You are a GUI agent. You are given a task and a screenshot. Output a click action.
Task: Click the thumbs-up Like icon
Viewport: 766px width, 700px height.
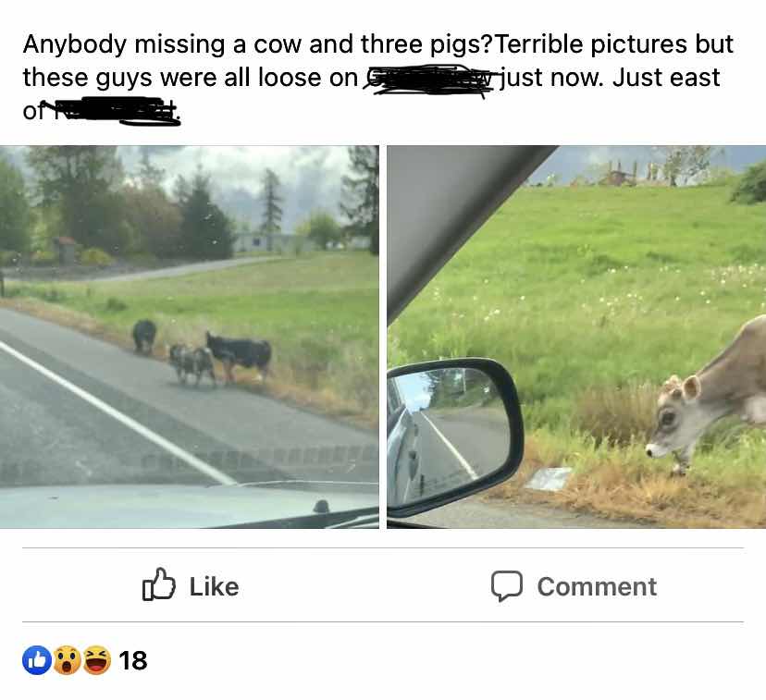(x=159, y=583)
